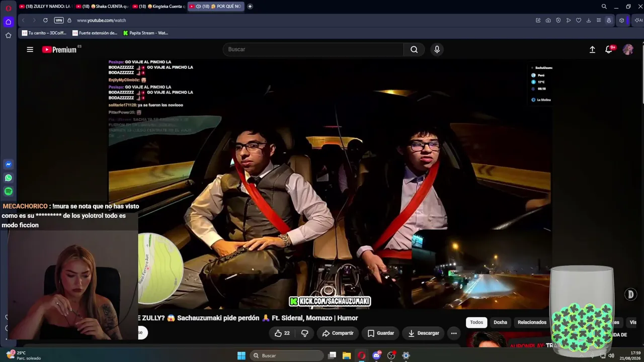
Task: Click the YouTube 'Buscar' search field
Action: [x=313, y=49]
